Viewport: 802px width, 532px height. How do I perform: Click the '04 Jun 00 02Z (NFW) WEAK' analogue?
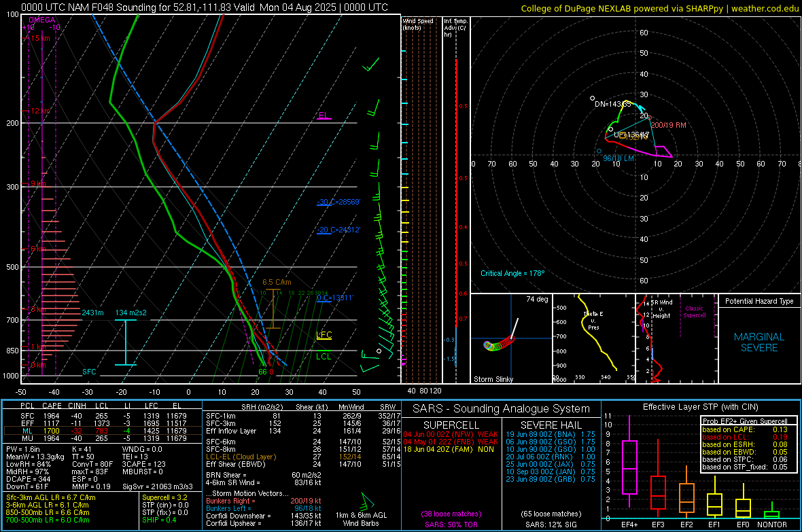(451, 434)
